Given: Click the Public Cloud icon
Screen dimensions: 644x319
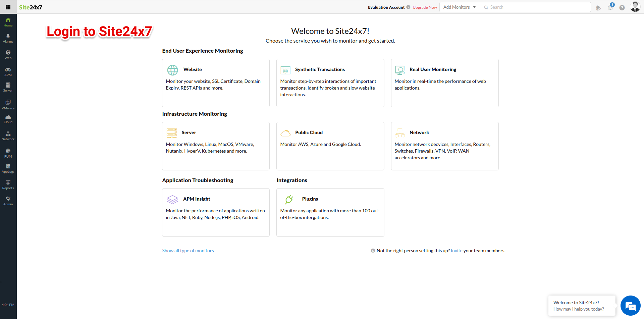Looking at the screenshot, I should (285, 133).
